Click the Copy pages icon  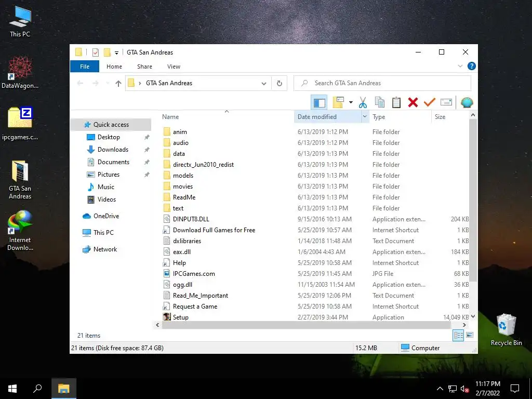[380, 102]
